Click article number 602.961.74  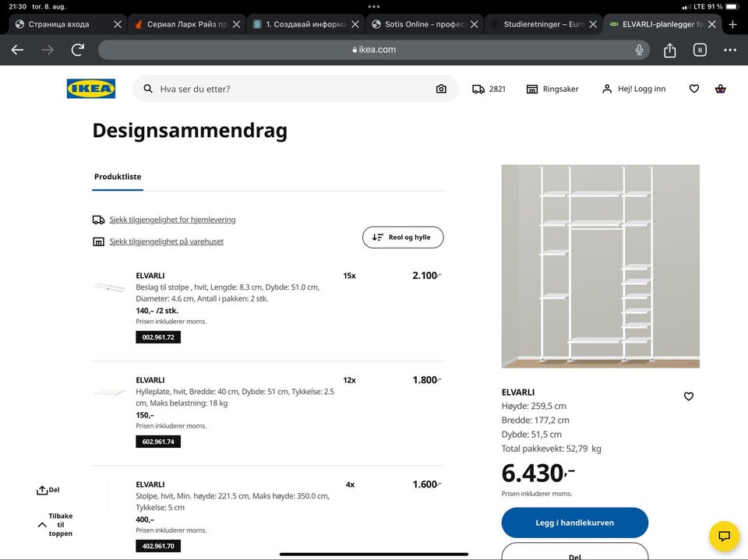158,442
